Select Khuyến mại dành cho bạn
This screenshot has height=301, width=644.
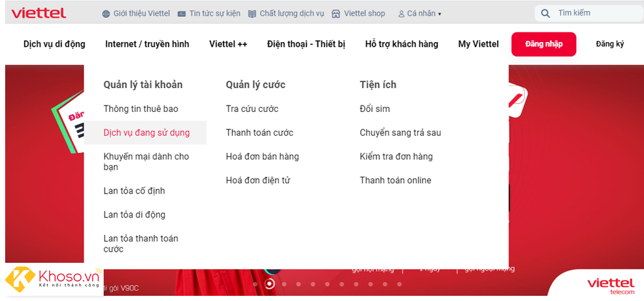146,162
